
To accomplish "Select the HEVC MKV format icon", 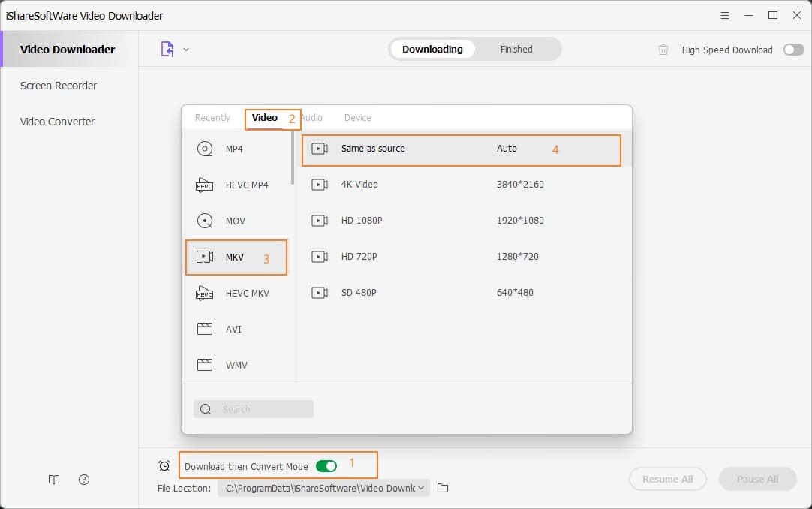I will click(204, 293).
